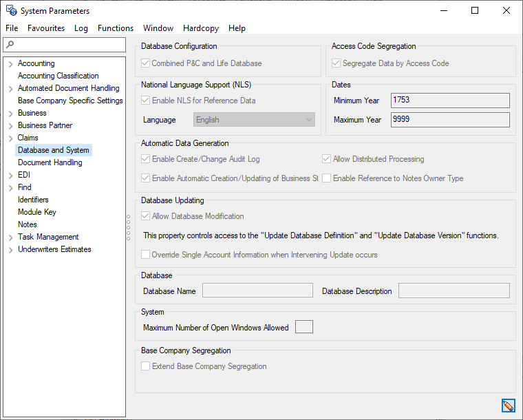The image size is (523, 420).
Task: Select Document Handling in the tree
Action: (x=50, y=162)
